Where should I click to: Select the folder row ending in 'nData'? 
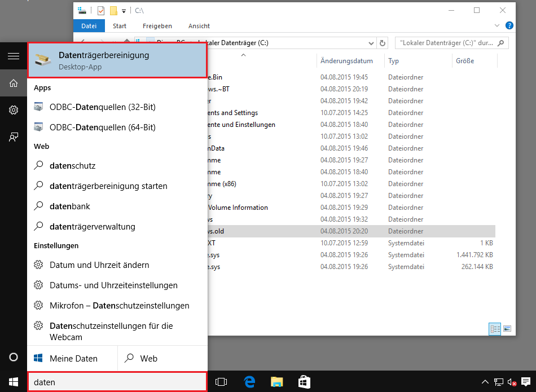click(352, 148)
